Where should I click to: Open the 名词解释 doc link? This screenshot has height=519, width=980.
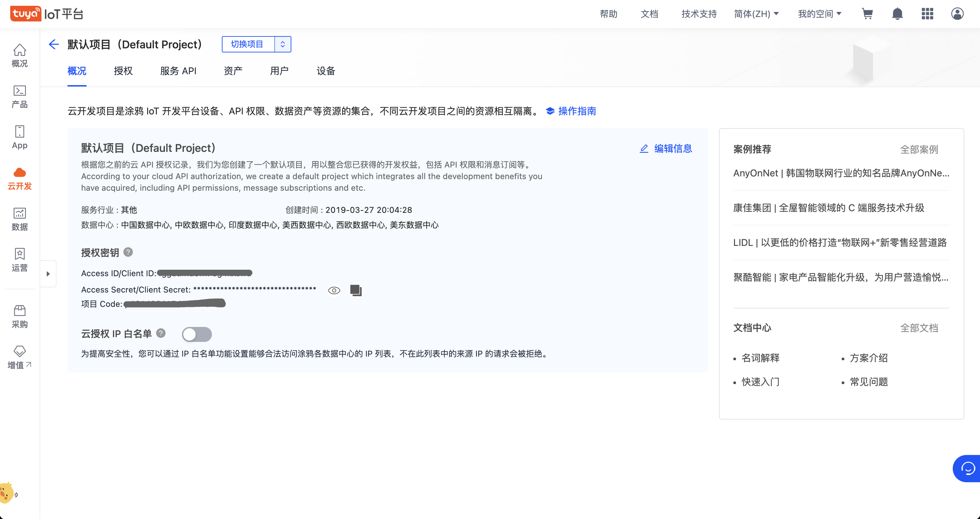(x=761, y=358)
